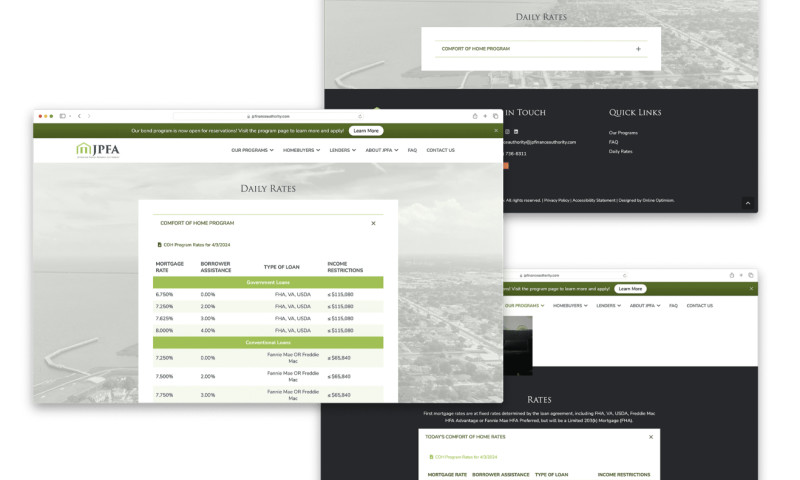The image size is (800, 480).
Task: Select the 8.000% mortgage rate cell
Action: (164, 331)
